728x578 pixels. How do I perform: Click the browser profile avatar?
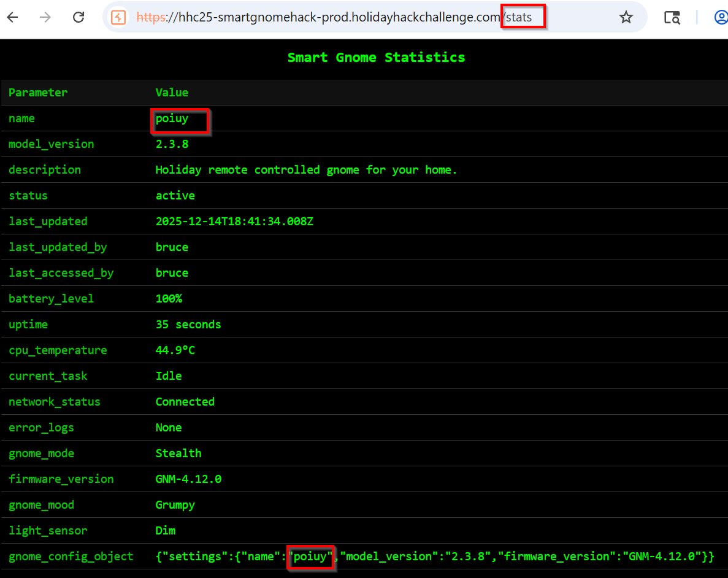click(721, 17)
